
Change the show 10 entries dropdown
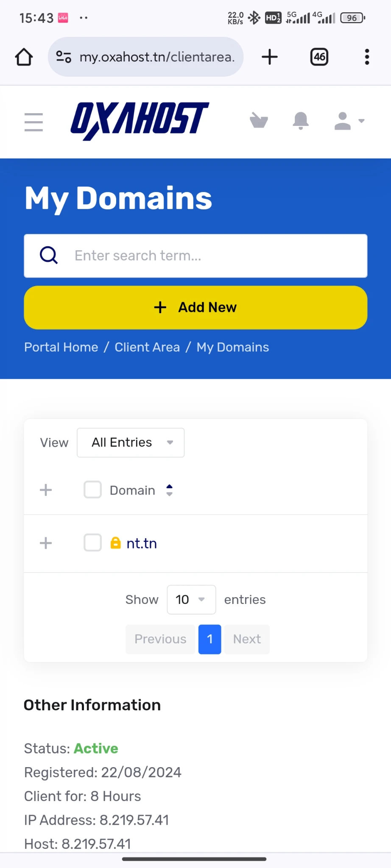[x=191, y=600]
